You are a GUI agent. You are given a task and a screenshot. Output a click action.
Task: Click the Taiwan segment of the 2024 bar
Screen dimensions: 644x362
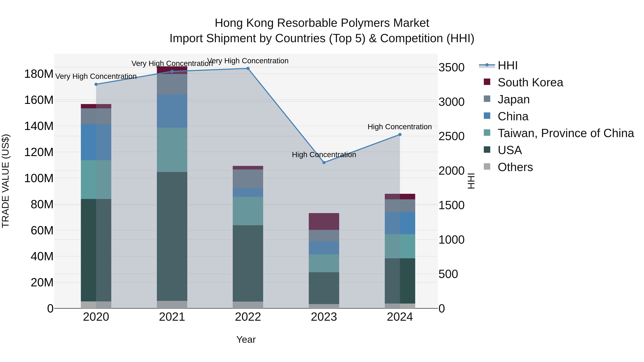[x=400, y=246]
